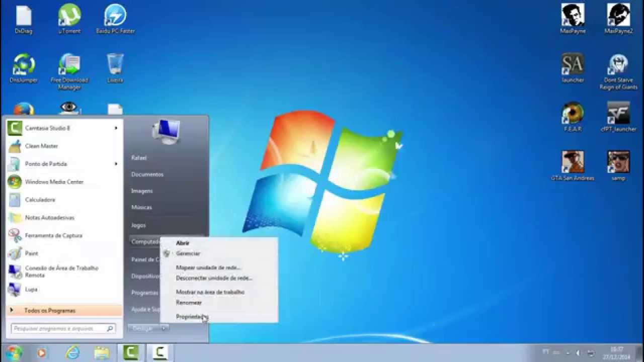Open Paint from Start menu
644x362 pixels.
click(64, 253)
